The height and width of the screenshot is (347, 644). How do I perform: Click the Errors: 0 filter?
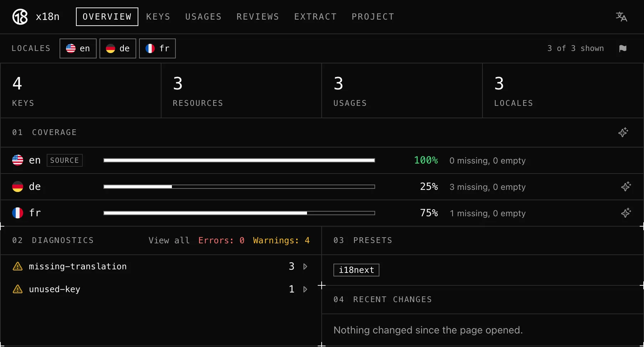[x=221, y=240]
